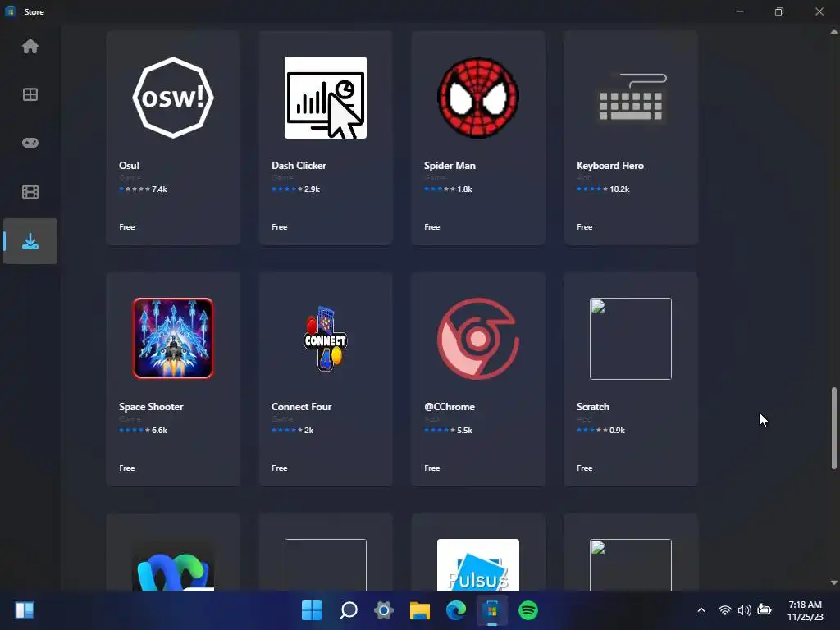The height and width of the screenshot is (630, 840).
Task: Click Free price on Dash Clicker card
Action: [280, 227]
